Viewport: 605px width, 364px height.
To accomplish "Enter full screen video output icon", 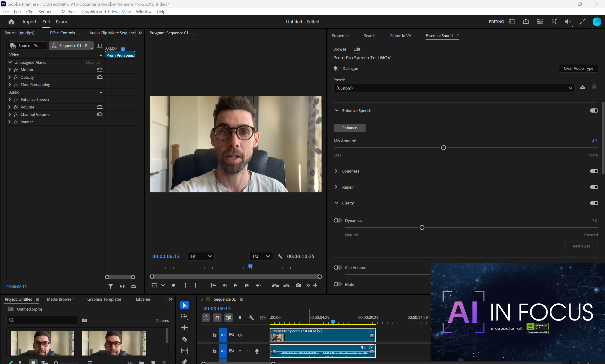I will pos(583,22).
